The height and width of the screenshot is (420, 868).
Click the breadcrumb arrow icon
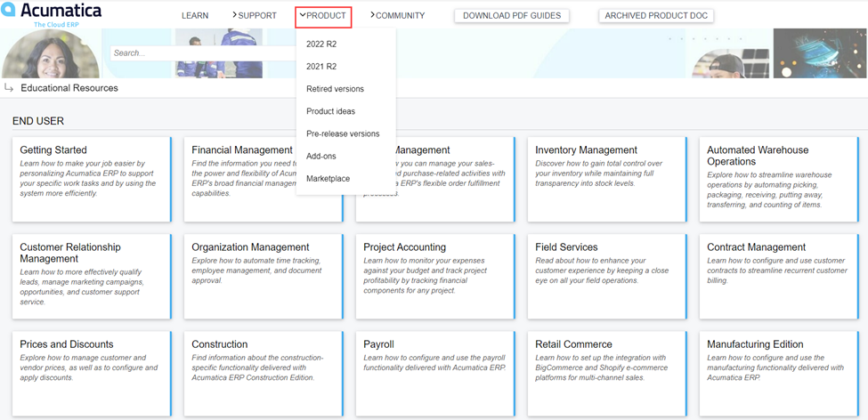(x=8, y=87)
